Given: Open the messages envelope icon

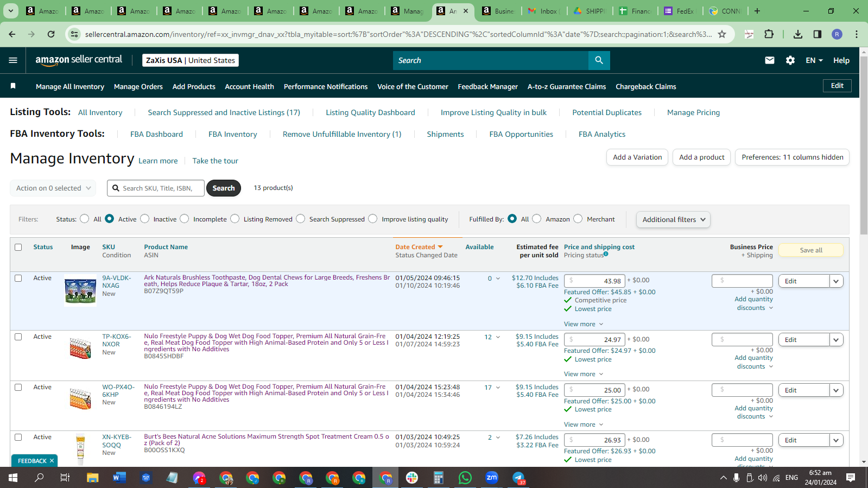Looking at the screenshot, I should [770, 60].
